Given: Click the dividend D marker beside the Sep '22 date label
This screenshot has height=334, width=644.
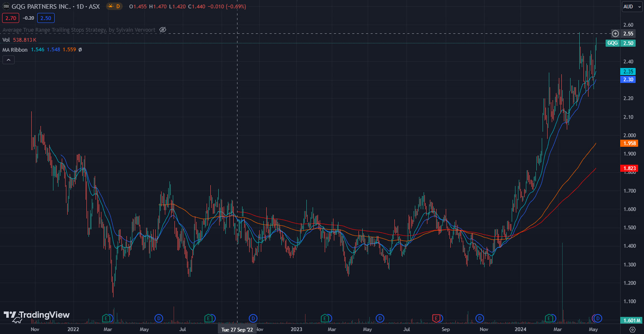Looking at the screenshot, I should tap(253, 319).
